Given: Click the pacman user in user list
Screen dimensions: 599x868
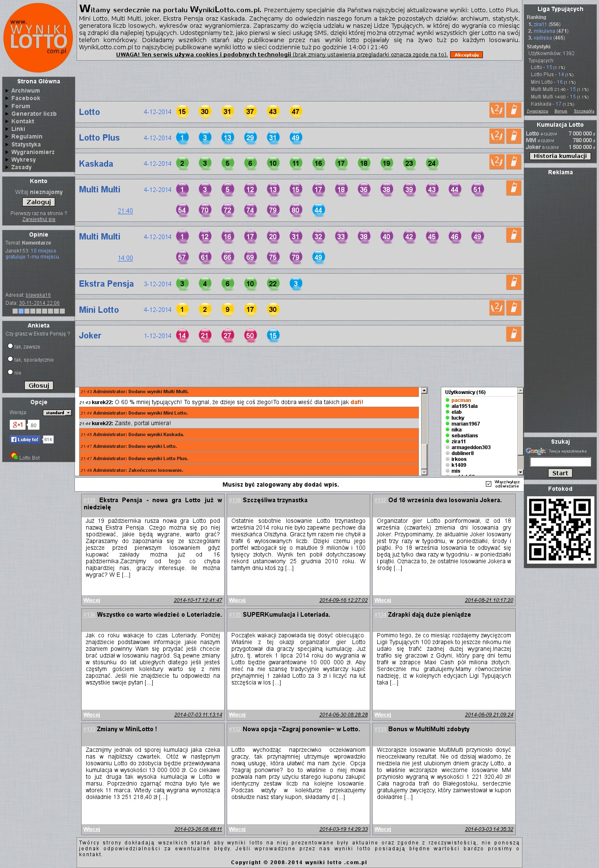Looking at the screenshot, I should click(461, 400).
